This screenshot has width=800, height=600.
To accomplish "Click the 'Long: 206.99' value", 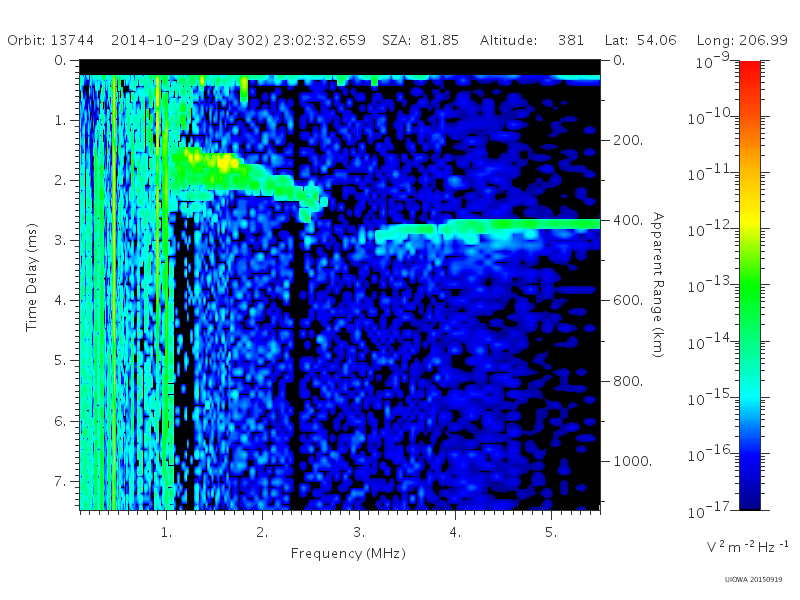I will [742, 40].
